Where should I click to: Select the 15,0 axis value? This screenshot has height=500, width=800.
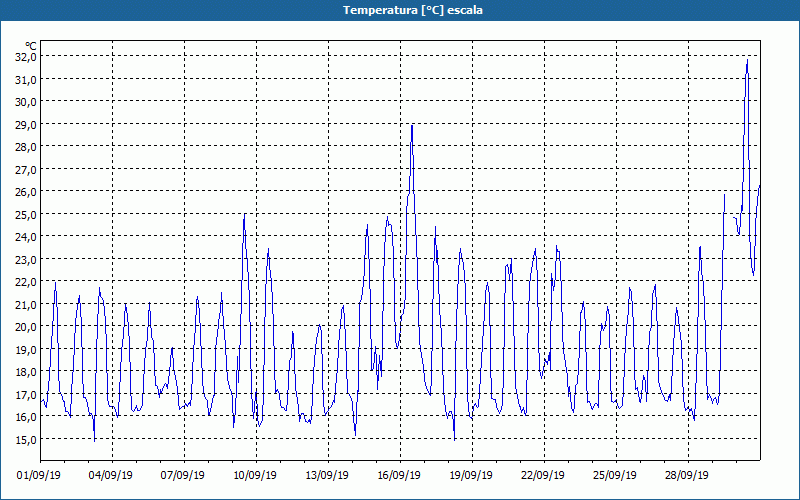pyautogui.click(x=26, y=439)
